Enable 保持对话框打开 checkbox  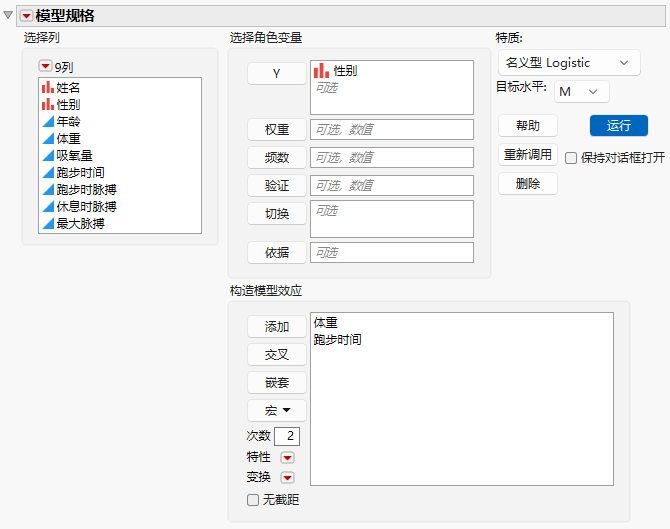pyautogui.click(x=571, y=158)
